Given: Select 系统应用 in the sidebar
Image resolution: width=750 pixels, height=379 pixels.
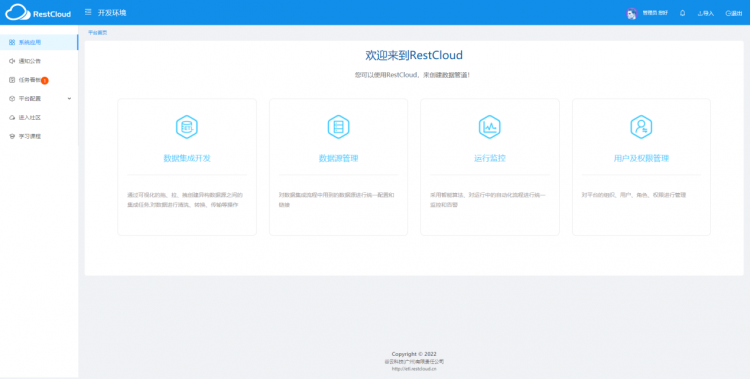Looking at the screenshot, I should tap(39, 42).
